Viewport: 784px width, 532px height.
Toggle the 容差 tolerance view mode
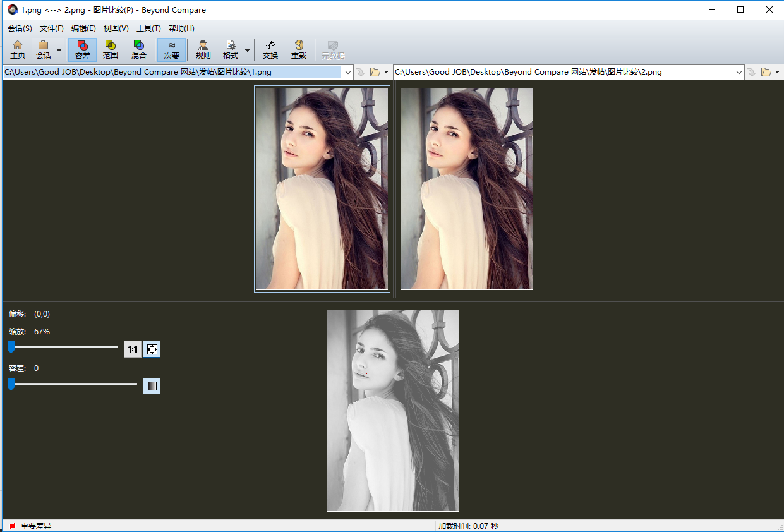pyautogui.click(x=83, y=49)
